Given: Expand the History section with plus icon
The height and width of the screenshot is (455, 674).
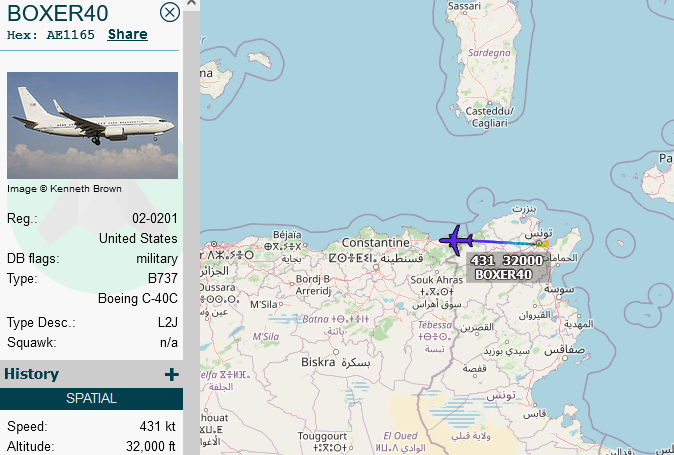Looking at the screenshot, I should 172,374.
